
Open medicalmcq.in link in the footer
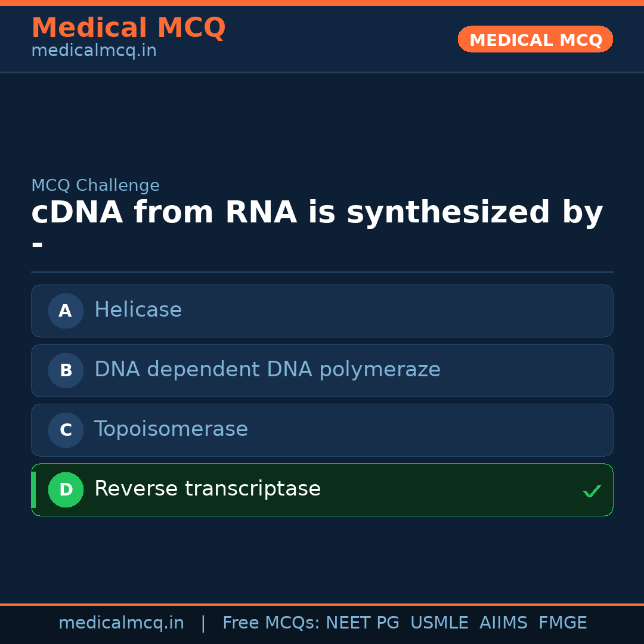tap(121, 623)
